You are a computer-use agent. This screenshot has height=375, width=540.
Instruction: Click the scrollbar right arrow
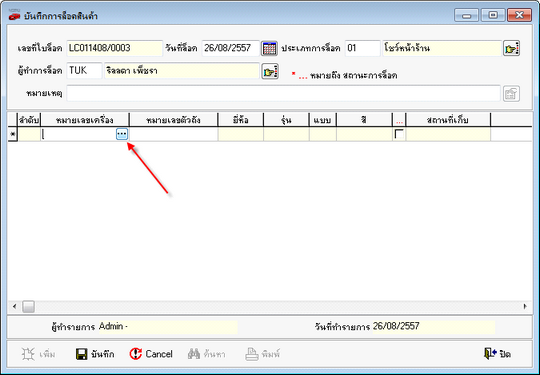pos(525,306)
